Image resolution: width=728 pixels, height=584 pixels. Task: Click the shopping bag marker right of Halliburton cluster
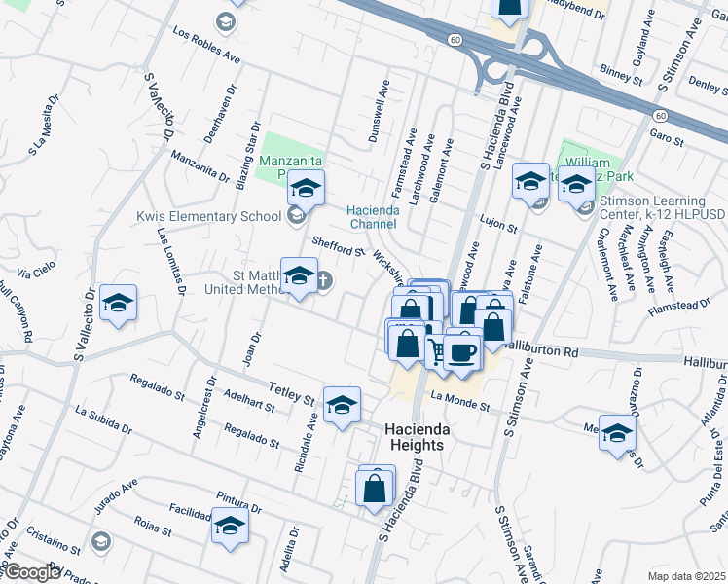pyautogui.click(x=493, y=329)
